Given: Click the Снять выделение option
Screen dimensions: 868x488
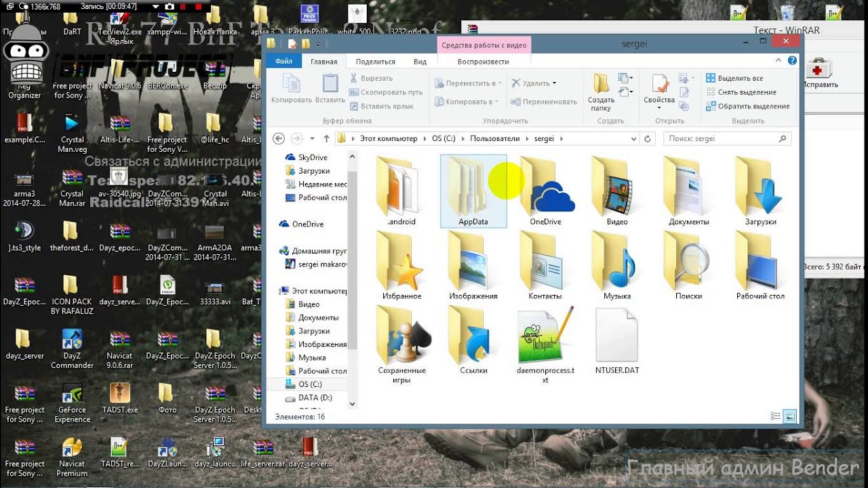Looking at the screenshot, I should (741, 92).
